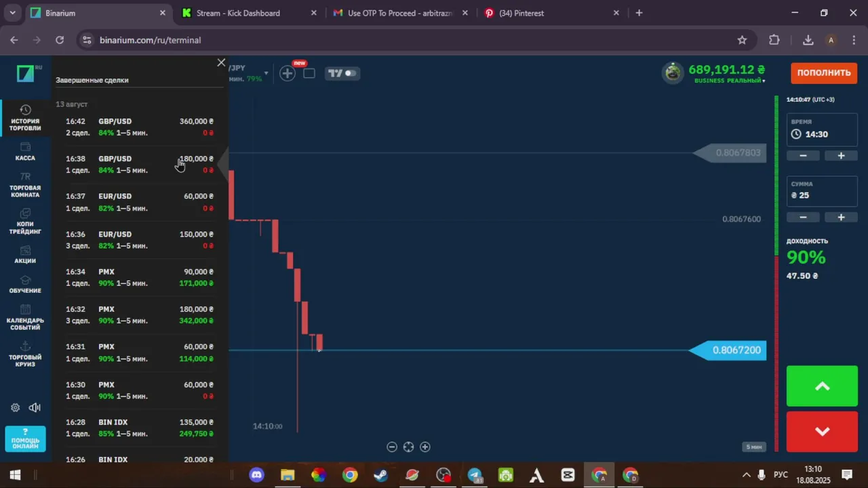868x488 pixels.
Task: Click the green up trade button
Action: [x=822, y=386]
